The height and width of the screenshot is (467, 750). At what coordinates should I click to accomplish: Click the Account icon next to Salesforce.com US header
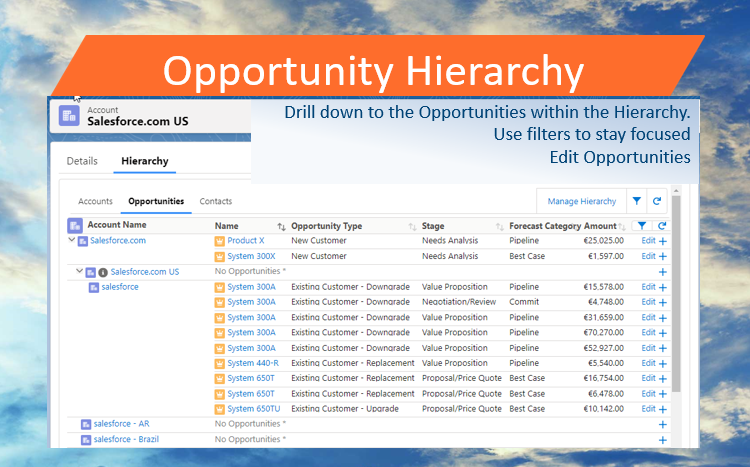coord(68,115)
